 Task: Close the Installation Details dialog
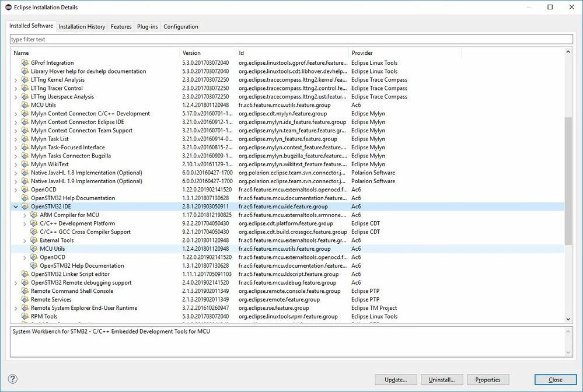(556, 379)
